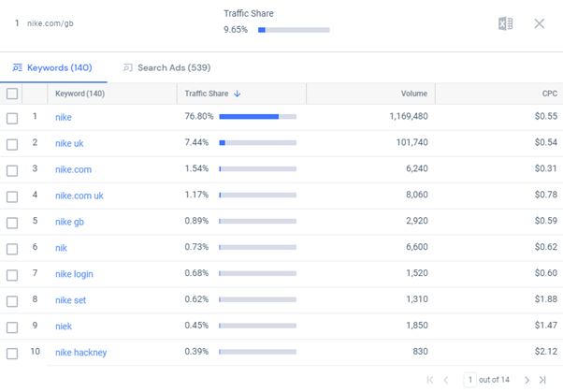Open the Search Ads (539) tab
This screenshot has height=392, width=563.
tap(166, 67)
